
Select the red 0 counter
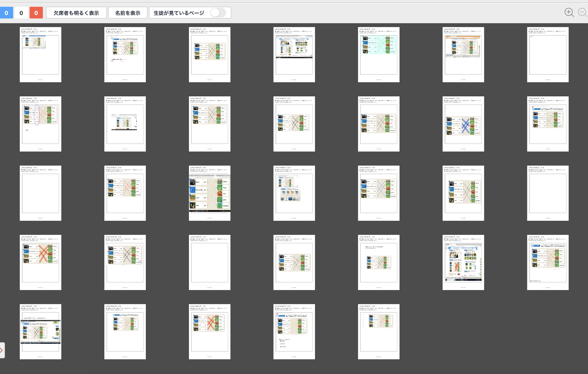point(36,13)
